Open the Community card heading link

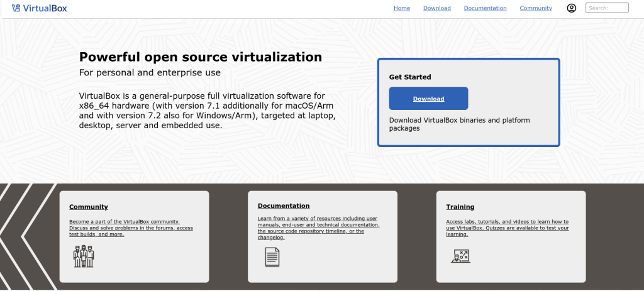(89, 207)
